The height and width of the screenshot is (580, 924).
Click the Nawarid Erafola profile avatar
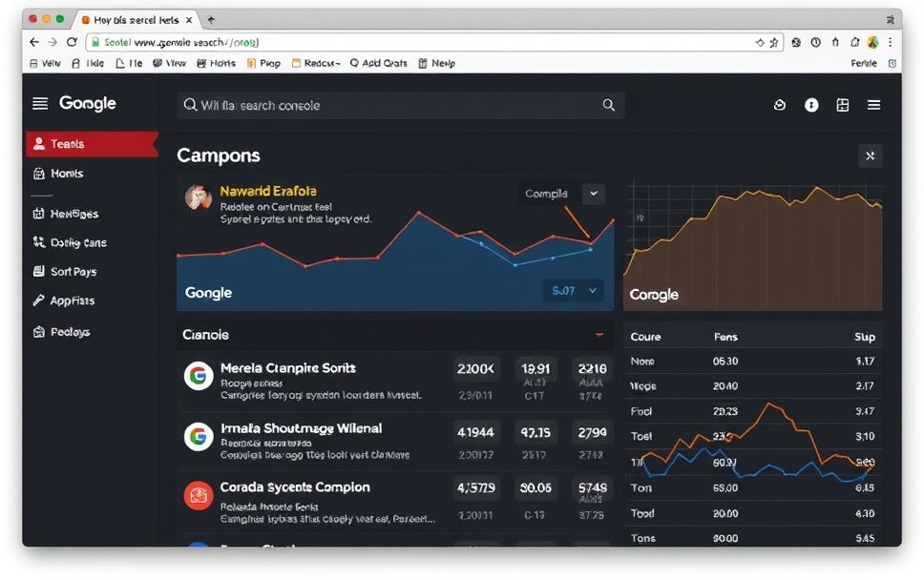198,197
